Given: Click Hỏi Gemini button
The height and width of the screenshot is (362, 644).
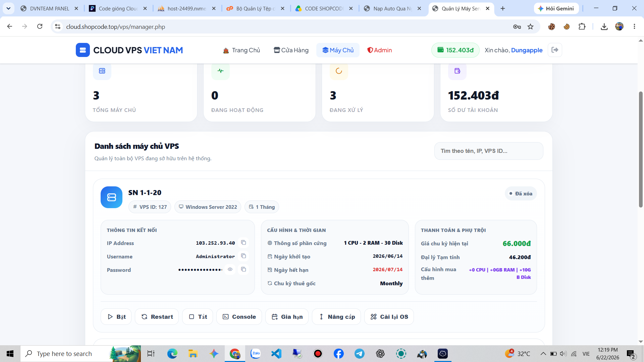Looking at the screenshot, I should 556,8.
